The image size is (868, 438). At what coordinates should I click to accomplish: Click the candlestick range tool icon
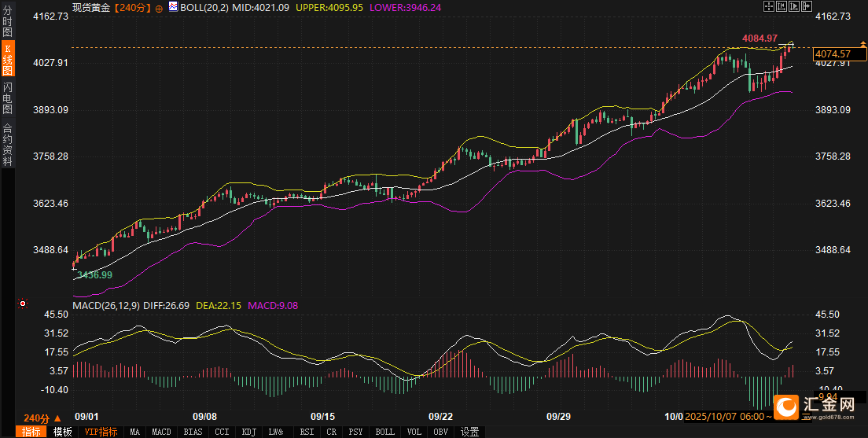781,6
